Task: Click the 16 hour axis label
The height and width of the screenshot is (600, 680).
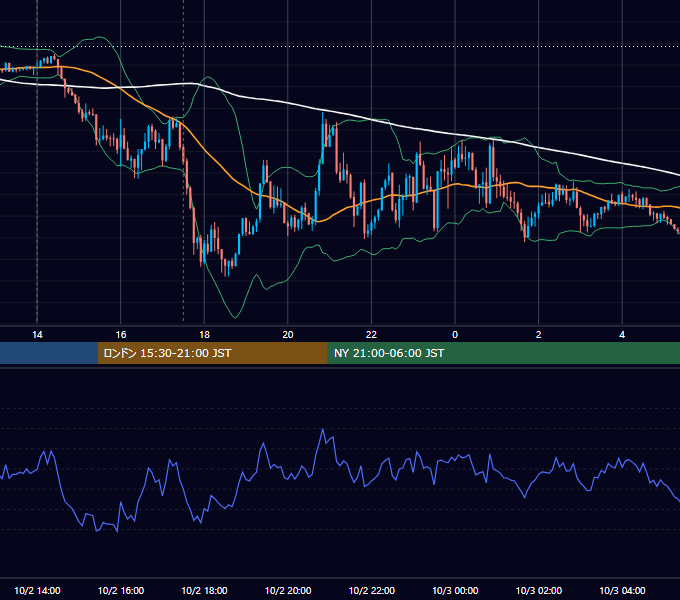Action: pyautogui.click(x=121, y=335)
